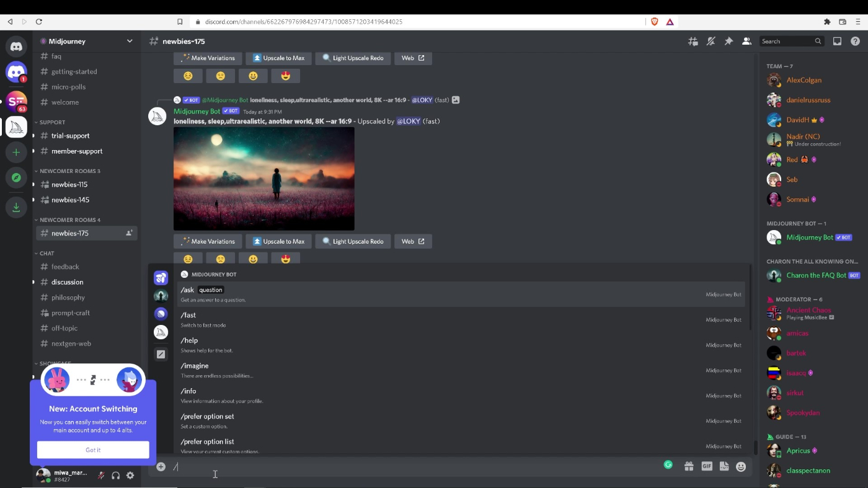Click Create Invite icon next to newbies-175

tap(129, 233)
